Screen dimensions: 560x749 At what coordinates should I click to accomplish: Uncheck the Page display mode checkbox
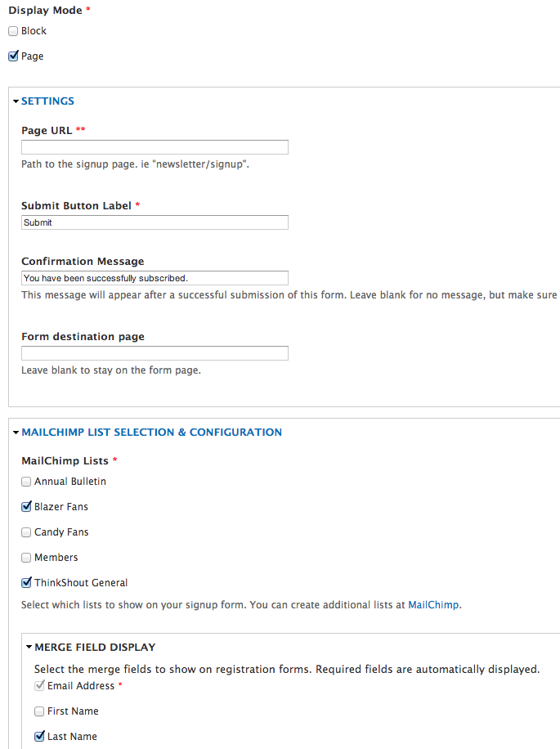click(x=13, y=56)
